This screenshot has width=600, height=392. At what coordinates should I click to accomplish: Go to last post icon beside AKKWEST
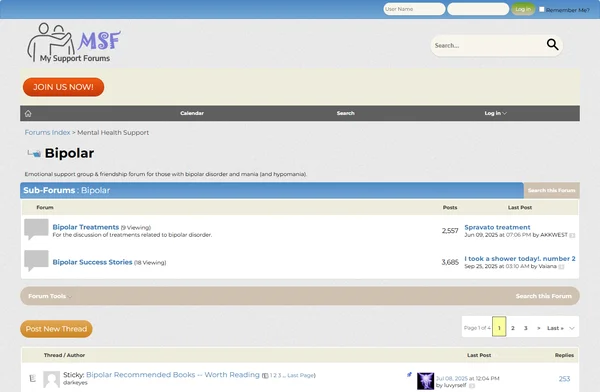pos(572,235)
